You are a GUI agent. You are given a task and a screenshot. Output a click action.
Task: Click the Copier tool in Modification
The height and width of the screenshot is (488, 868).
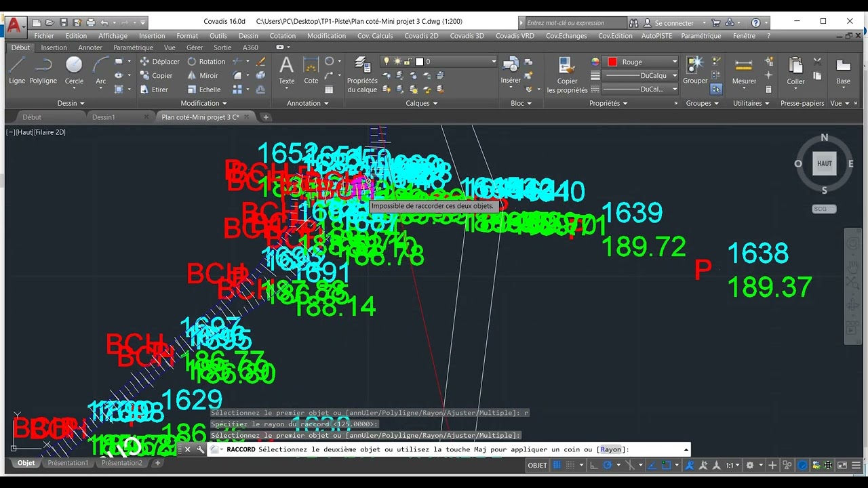tap(157, 75)
